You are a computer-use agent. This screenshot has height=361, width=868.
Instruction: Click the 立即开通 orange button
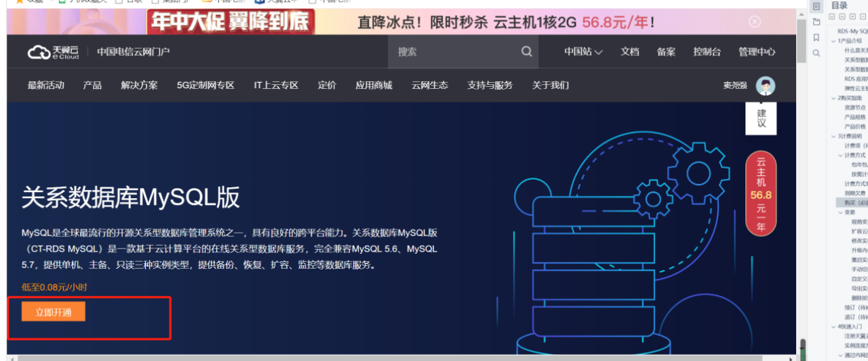point(53,312)
